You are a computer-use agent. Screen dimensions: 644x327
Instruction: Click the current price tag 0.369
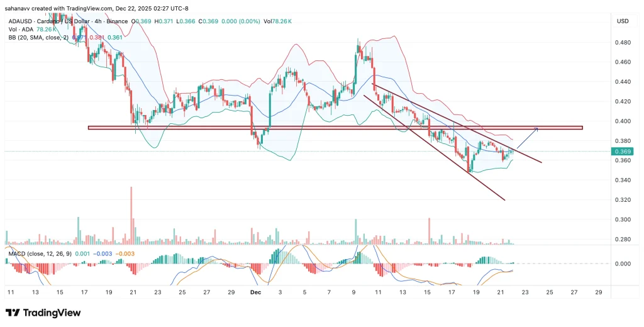coord(623,152)
